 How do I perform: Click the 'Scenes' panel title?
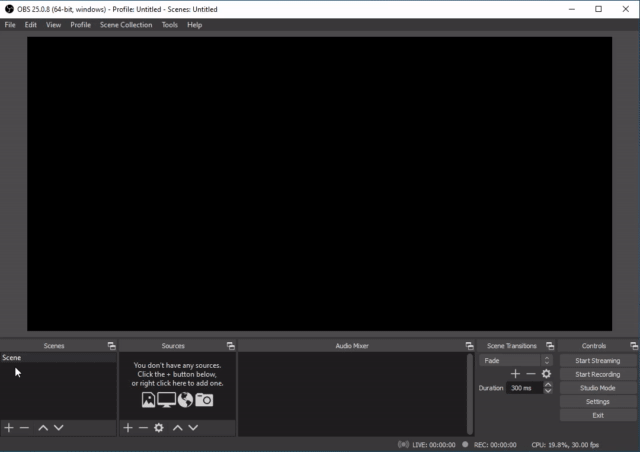coord(54,346)
